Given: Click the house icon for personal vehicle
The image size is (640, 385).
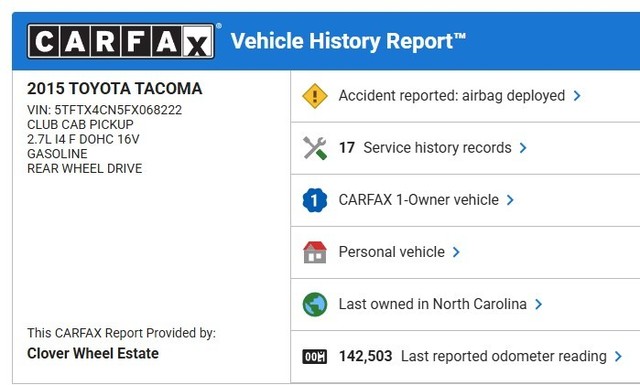Looking at the screenshot, I should click(315, 252).
